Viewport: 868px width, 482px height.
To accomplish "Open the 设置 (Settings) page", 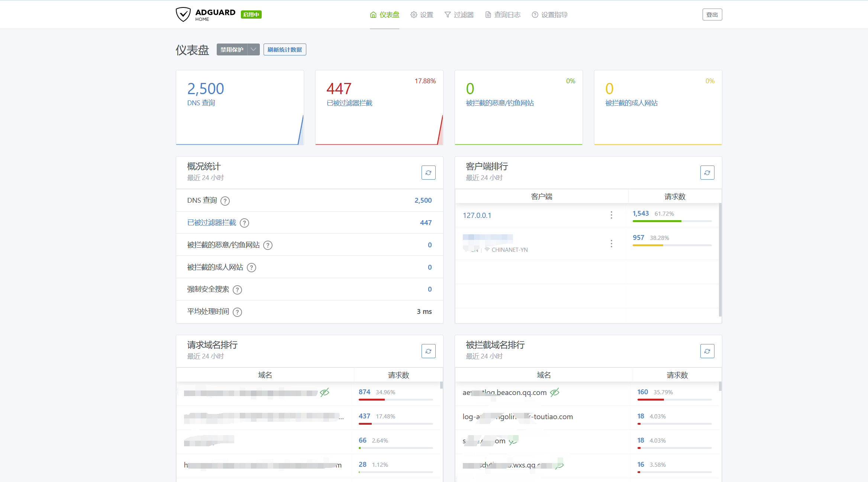I will (422, 15).
